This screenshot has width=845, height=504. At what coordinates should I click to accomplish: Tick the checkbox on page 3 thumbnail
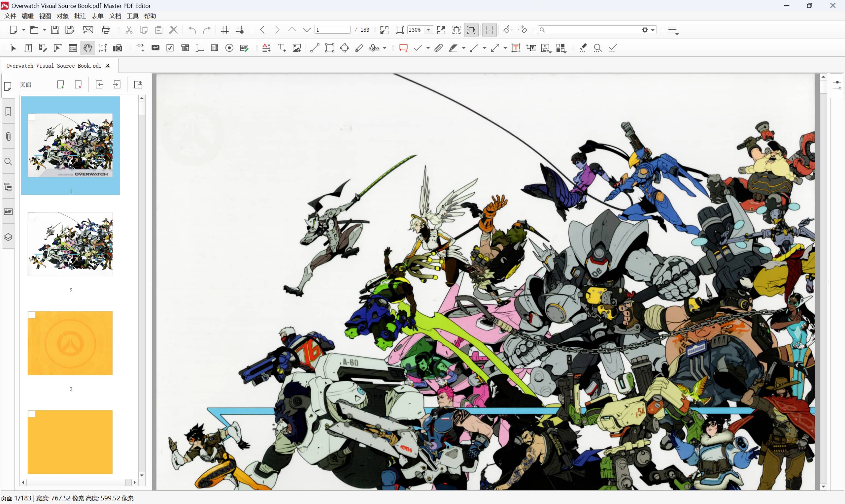(32, 315)
